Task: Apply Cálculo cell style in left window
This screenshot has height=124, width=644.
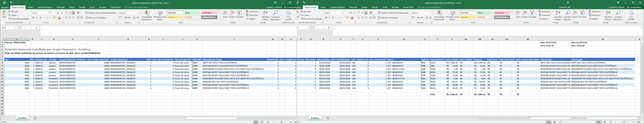Action: click(192, 17)
